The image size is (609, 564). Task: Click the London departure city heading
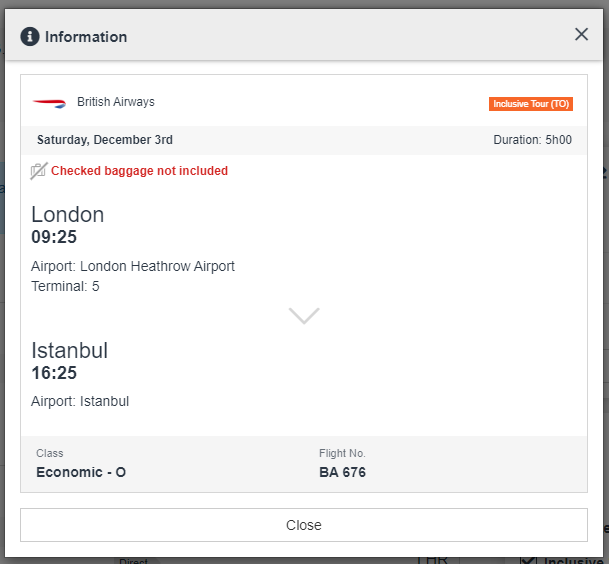68,214
